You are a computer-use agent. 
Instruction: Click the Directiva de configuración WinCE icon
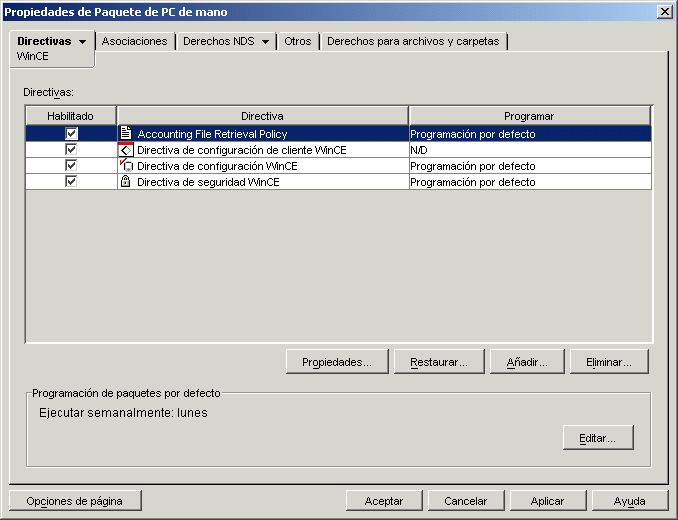click(x=126, y=166)
